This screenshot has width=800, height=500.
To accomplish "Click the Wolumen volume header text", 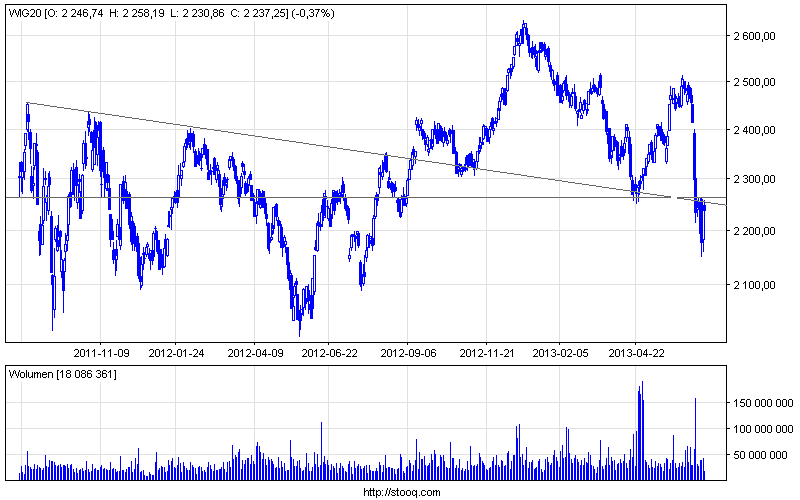I will pyautogui.click(x=63, y=374).
